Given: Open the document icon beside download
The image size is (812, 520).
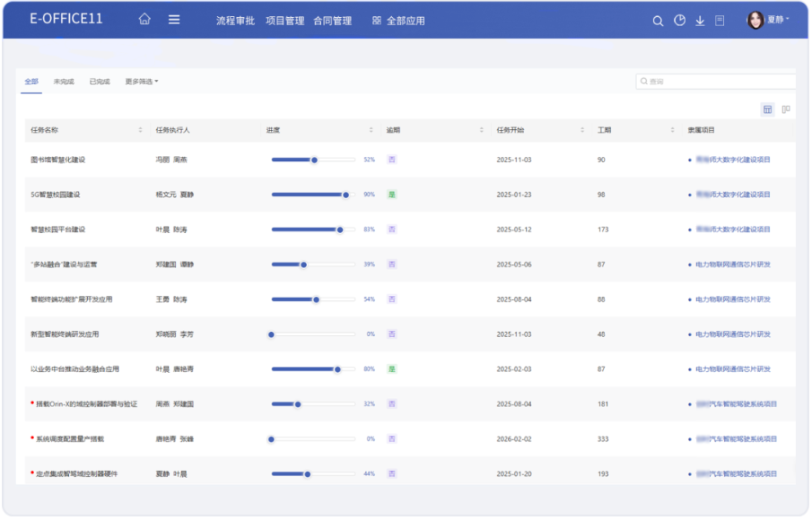Looking at the screenshot, I should [x=720, y=21].
